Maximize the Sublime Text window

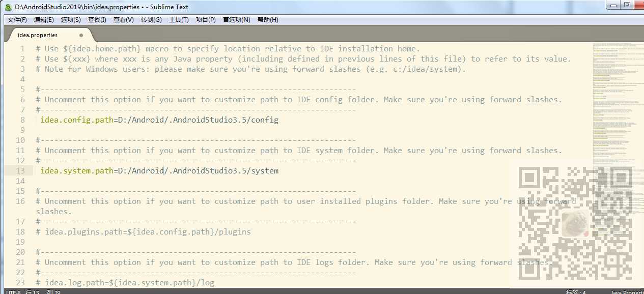click(x=627, y=5)
